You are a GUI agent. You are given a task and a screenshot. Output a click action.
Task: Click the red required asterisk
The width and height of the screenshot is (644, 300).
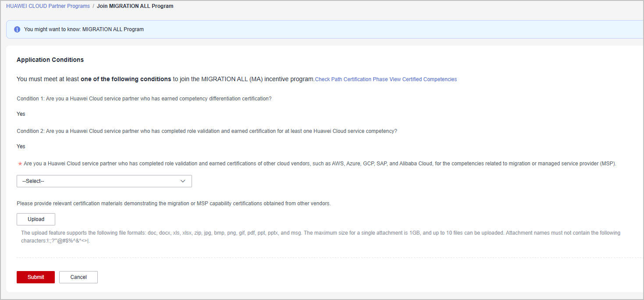pyautogui.click(x=20, y=164)
